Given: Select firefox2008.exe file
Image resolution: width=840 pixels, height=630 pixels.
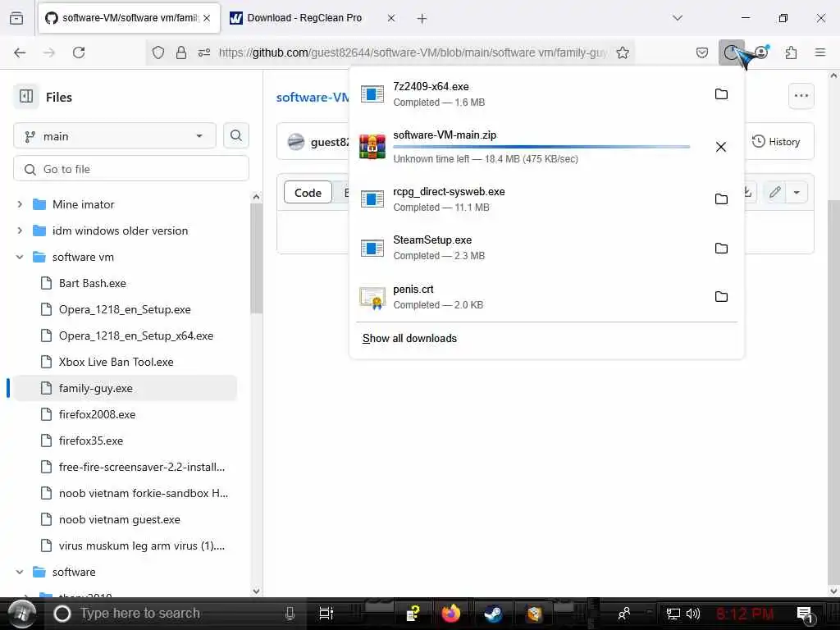Looking at the screenshot, I should pyautogui.click(x=97, y=414).
